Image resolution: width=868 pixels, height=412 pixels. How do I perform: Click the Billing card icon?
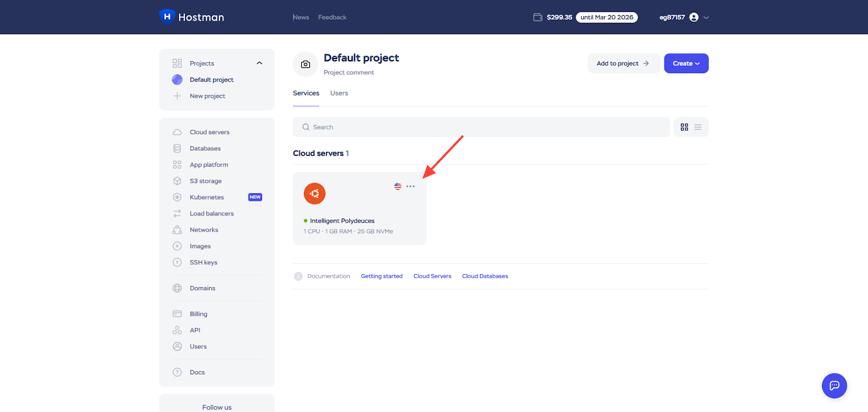tap(177, 314)
